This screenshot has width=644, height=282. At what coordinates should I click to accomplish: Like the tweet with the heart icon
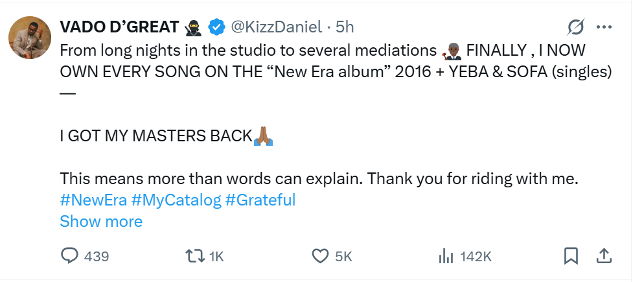321,256
